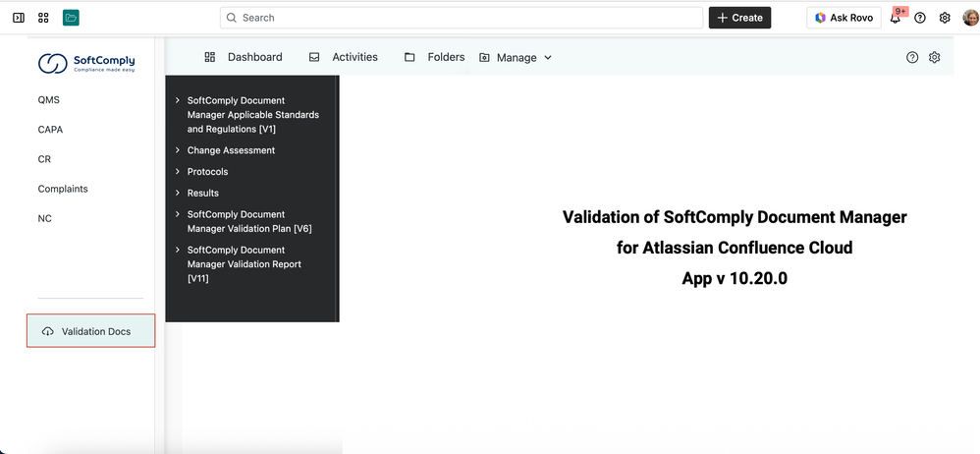Expand the Results chevron
The width and height of the screenshot is (980, 454).
click(x=178, y=193)
